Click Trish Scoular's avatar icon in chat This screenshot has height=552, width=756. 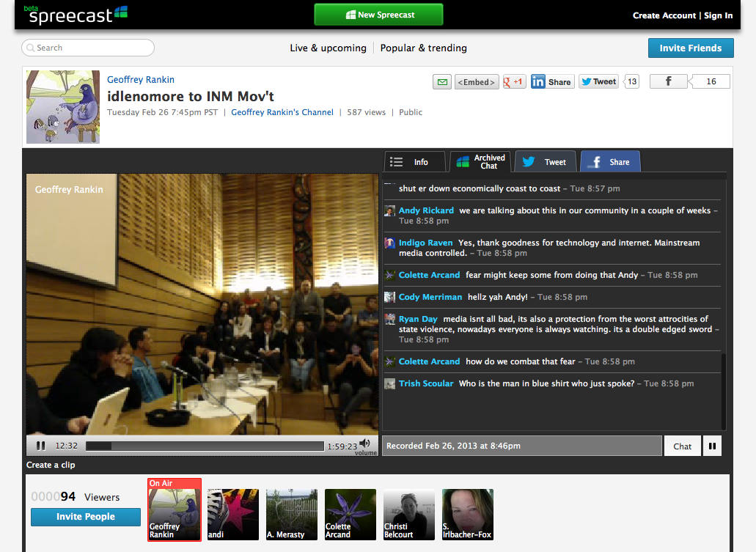(x=389, y=383)
